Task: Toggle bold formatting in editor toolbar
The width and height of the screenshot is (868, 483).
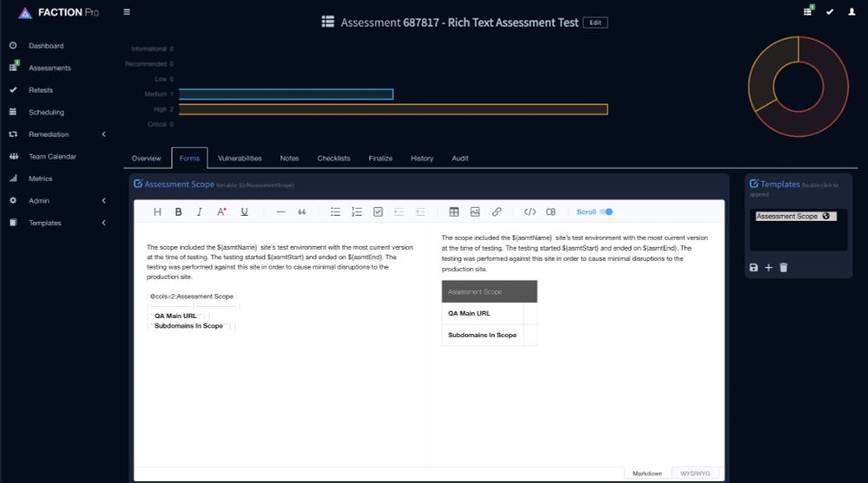Action: coord(178,212)
